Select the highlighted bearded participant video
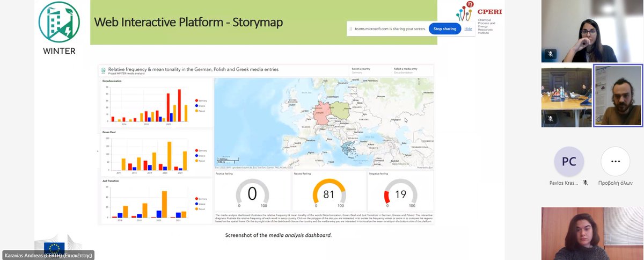 pos(618,96)
